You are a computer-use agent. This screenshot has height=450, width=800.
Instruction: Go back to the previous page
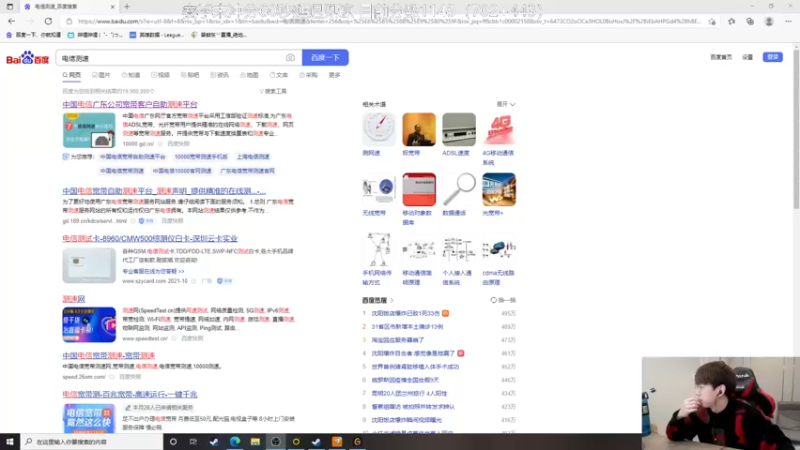[11, 21]
